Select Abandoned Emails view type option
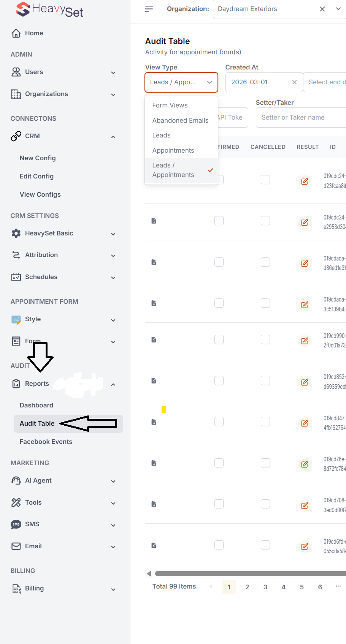 [x=180, y=120]
